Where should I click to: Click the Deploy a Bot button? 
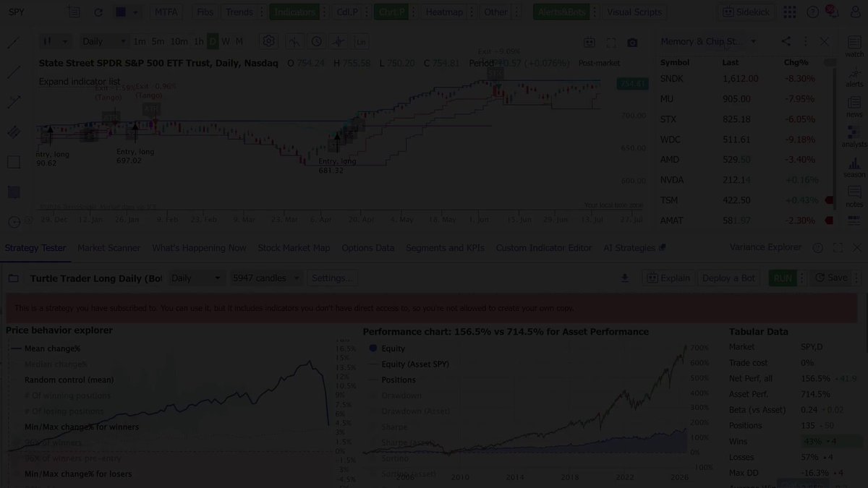[x=728, y=278]
